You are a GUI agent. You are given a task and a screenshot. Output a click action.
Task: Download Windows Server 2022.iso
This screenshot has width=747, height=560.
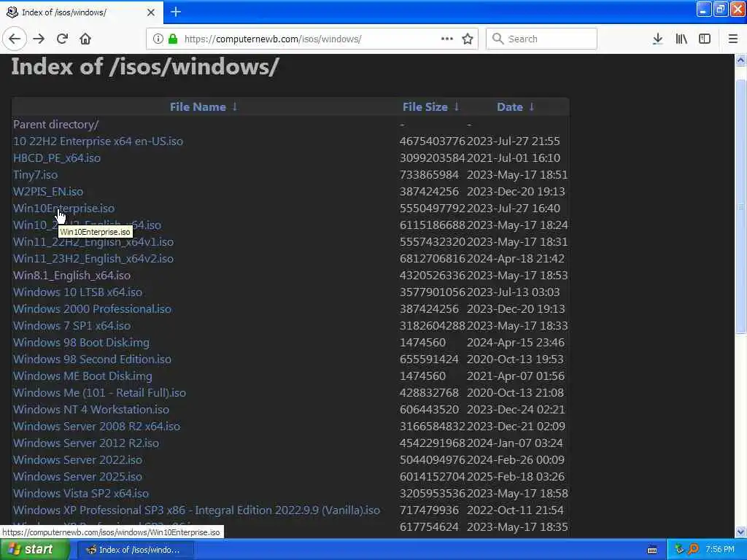[x=77, y=459]
